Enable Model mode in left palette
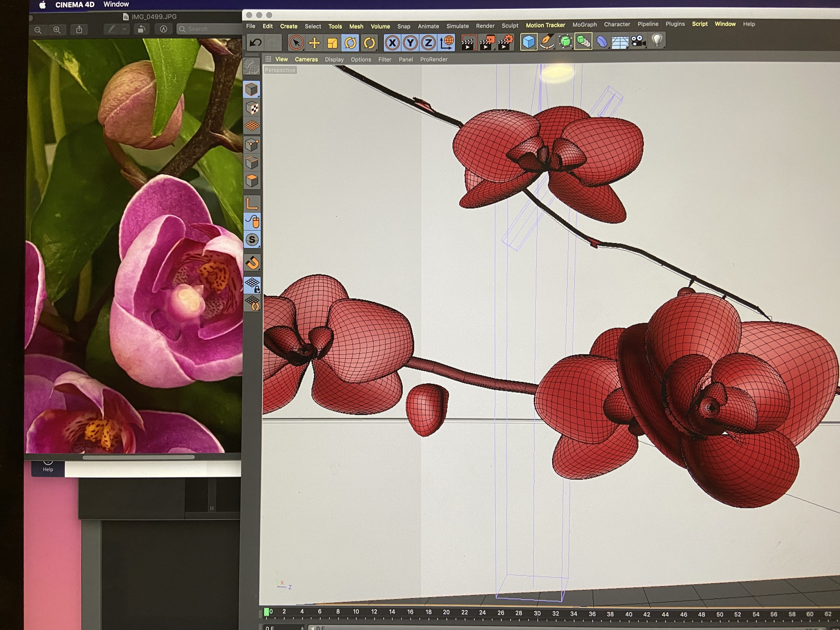Image resolution: width=840 pixels, height=630 pixels. (251, 90)
